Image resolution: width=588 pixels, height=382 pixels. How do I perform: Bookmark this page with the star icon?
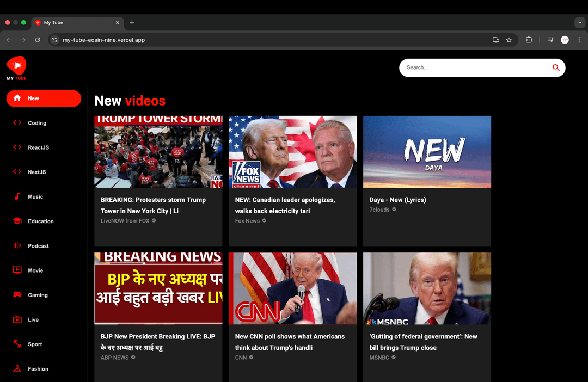click(509, 40)
